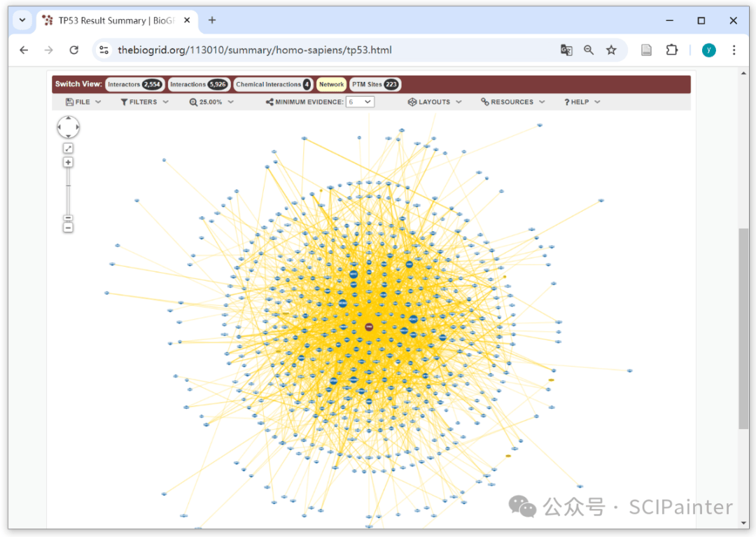Reload the BioGRID page
Image resolution: width=756 pixels, height=537 pixels.
coord(74,50)
